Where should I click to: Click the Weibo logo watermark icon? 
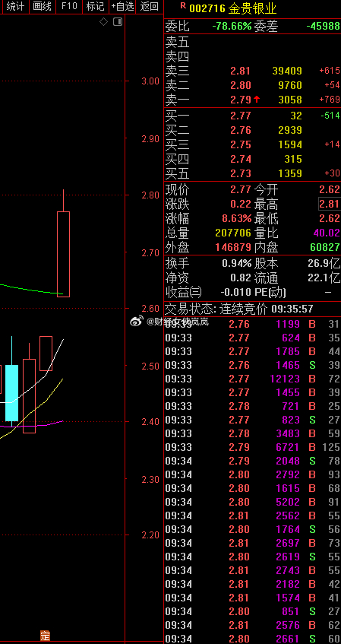(137, 321)
